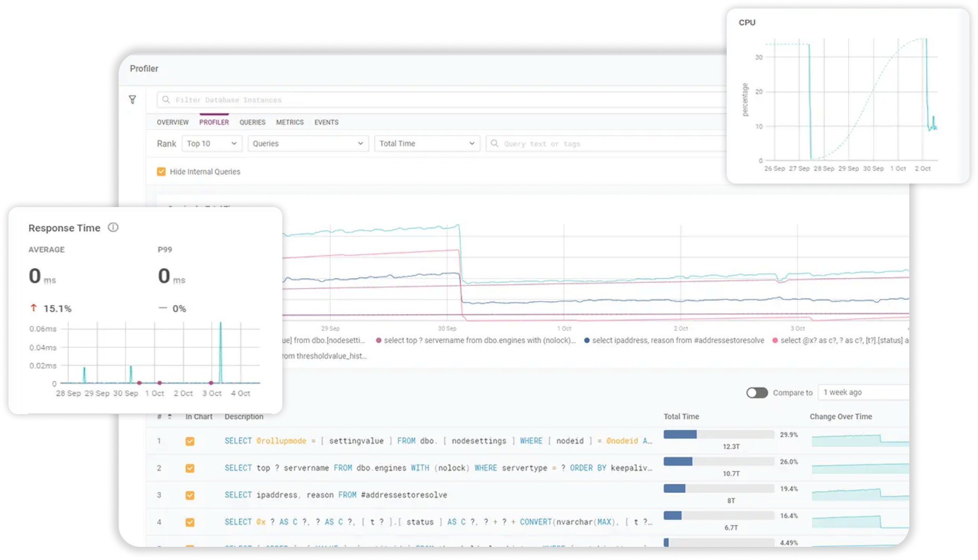Click the search icon in Filter Database Instances

coord(166,100)
